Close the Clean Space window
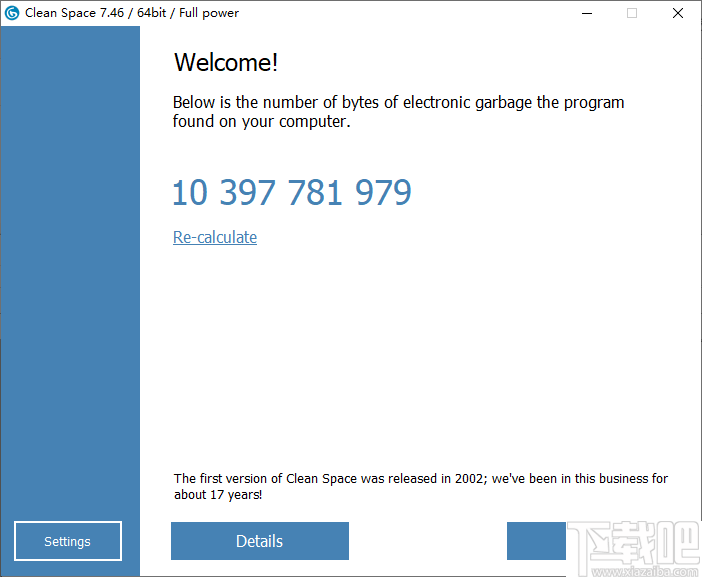The height and width of the screenshot is (577, 702). [x=678, y=13]
